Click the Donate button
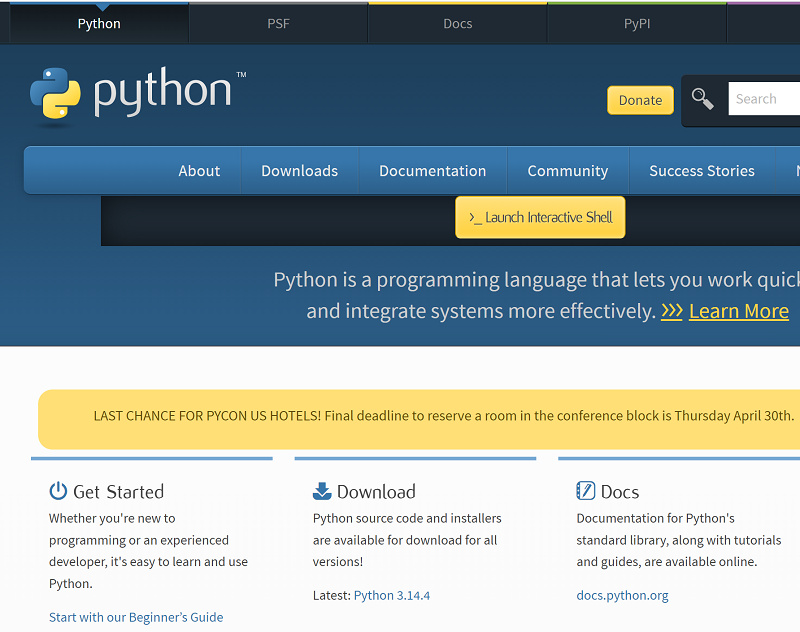Viewport: 800px width, 632px height. click(640, 100)
